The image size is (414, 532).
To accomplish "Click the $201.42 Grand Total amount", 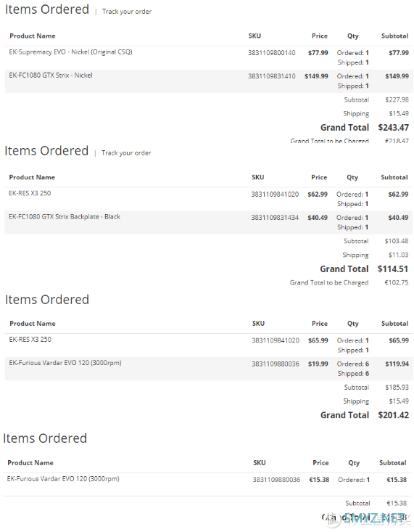I will click(393, 415).
